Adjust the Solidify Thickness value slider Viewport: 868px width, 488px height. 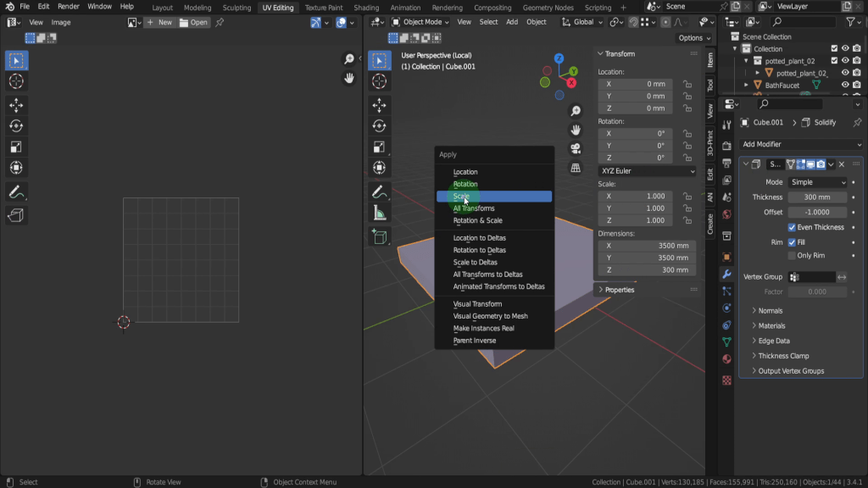pos(817,197)
